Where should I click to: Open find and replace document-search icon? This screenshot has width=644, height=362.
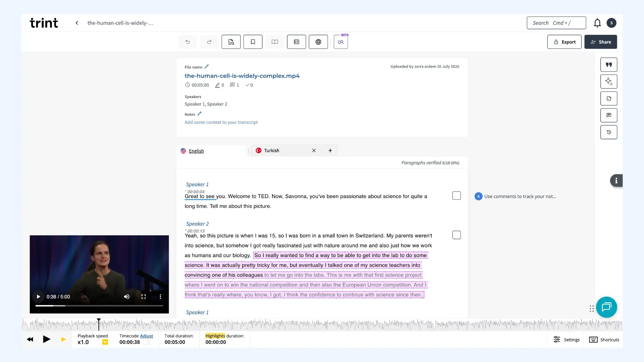[x=231, y=42]
